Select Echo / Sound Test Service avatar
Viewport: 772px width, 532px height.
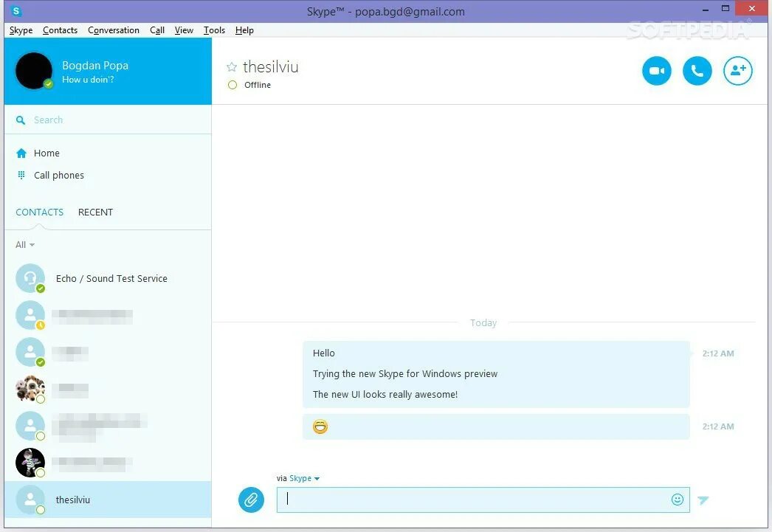point(30,278)
